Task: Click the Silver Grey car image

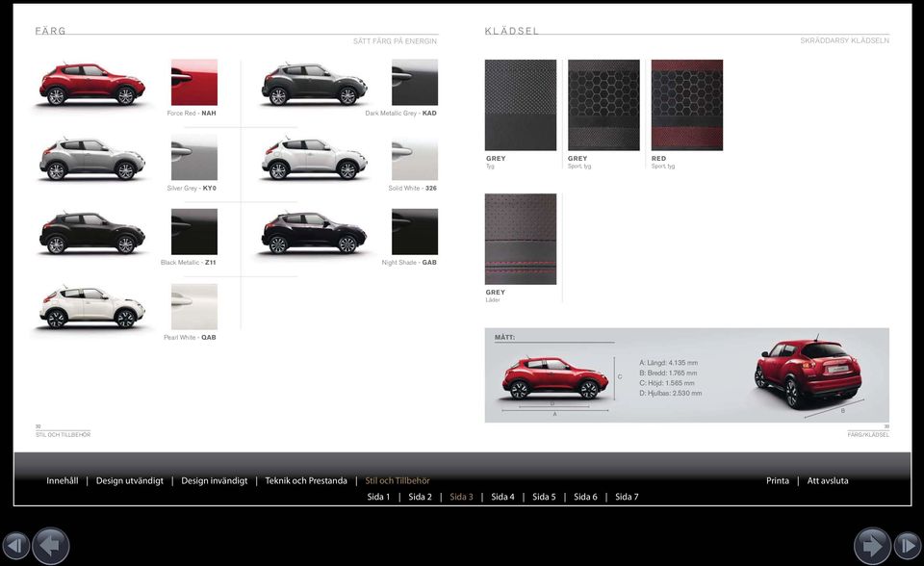Action: click(92, 159)
